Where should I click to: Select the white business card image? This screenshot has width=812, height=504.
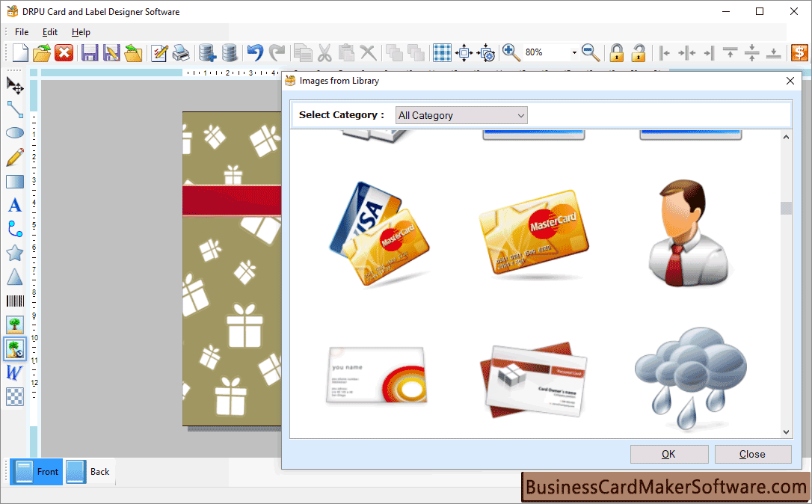click(378, 375)
